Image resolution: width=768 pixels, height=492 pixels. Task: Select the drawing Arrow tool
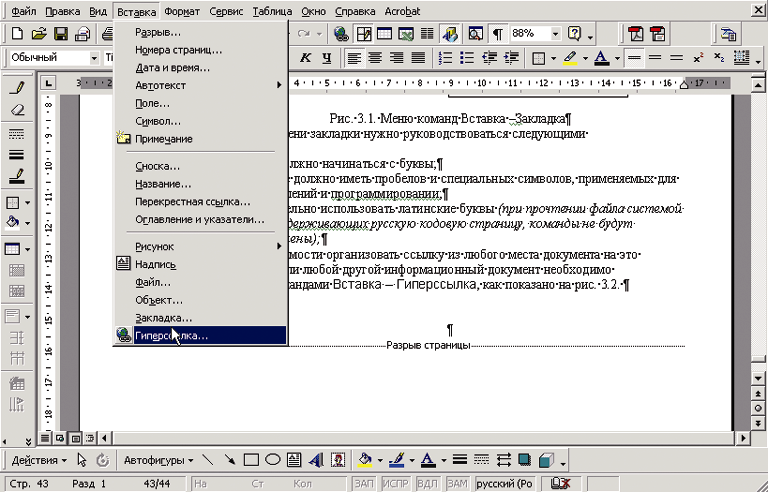tap(230, 460)
